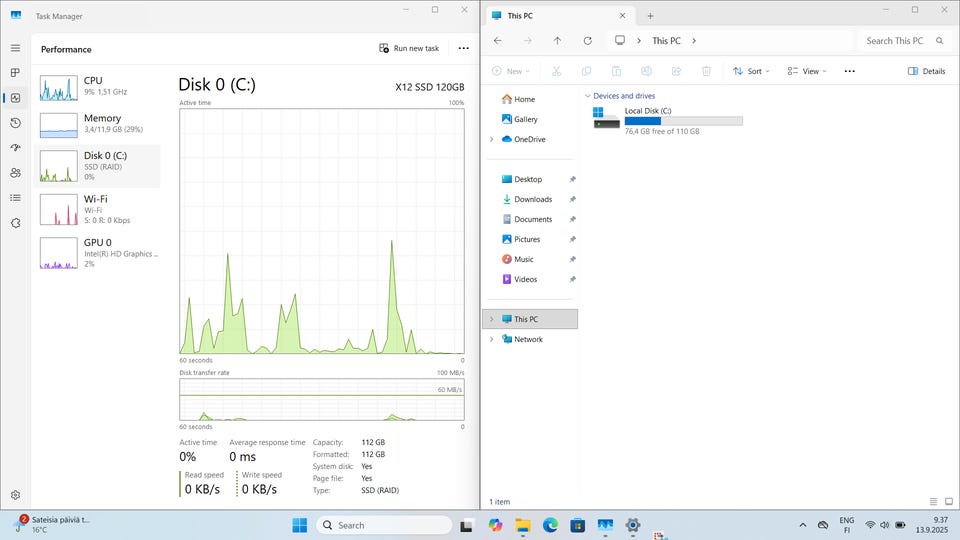Image resolution: width=960 pixels, height=540 pixels.
Task: Select Local Disk (C:) drive
Action: click(x=668, y=121)
